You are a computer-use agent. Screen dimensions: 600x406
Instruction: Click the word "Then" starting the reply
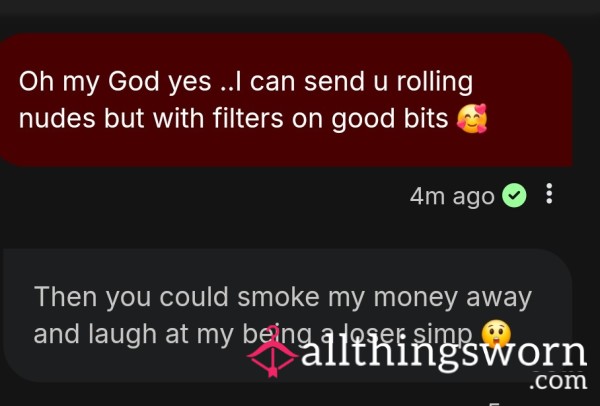tap(65, 297)
